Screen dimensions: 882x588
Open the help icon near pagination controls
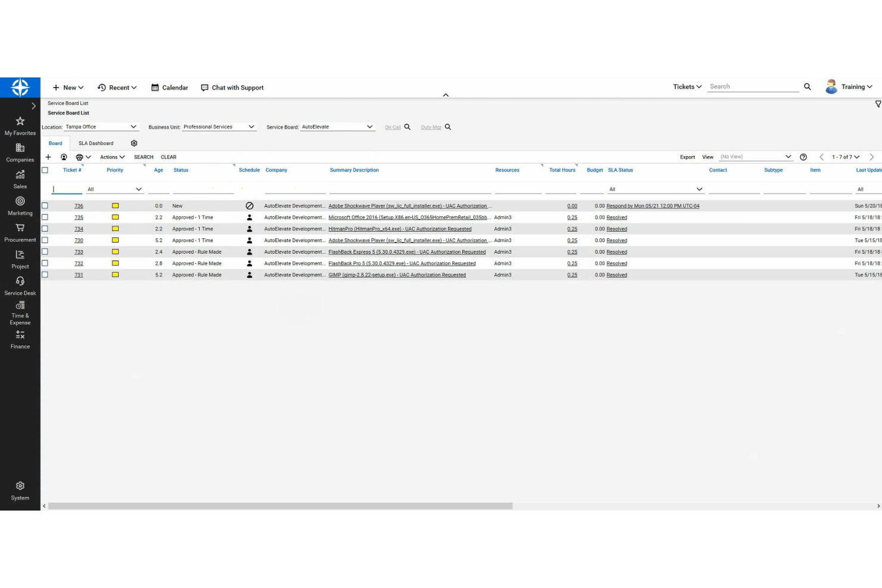(x=803, y=157)
